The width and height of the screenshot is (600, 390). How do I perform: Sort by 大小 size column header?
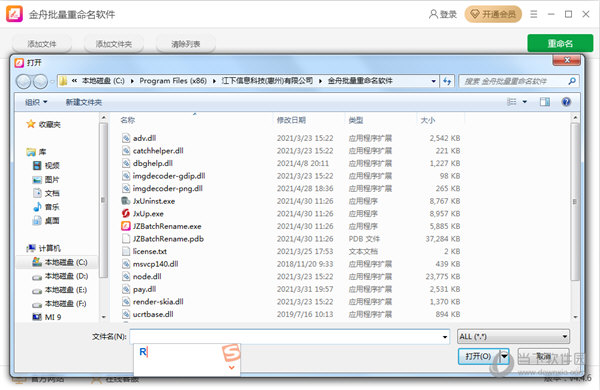point(428,120)
